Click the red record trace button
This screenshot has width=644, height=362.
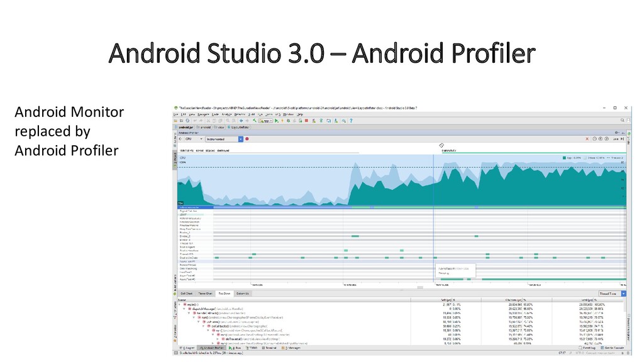(247, 139)
